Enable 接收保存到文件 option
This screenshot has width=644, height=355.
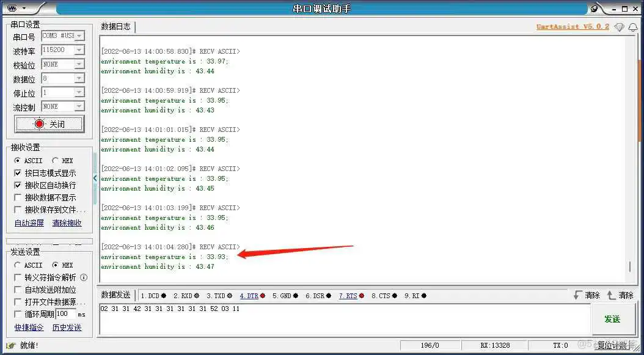(x=18, y=210)
